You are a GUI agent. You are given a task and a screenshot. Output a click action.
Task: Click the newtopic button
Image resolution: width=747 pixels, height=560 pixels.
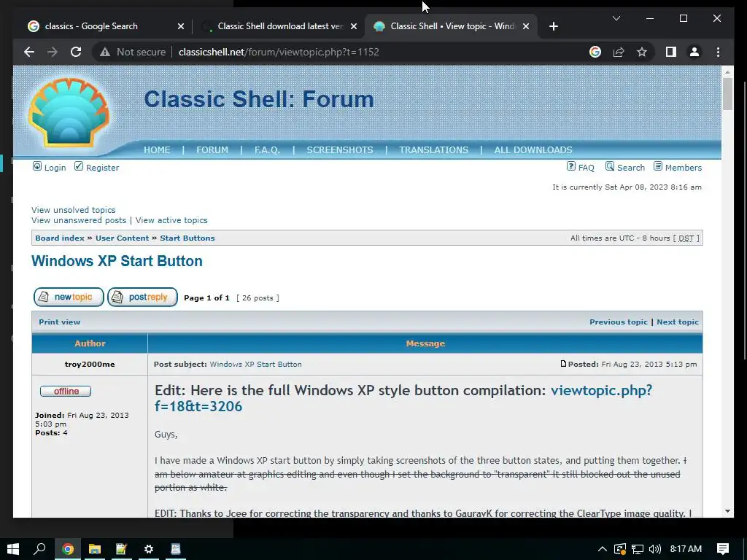point(69,297)
